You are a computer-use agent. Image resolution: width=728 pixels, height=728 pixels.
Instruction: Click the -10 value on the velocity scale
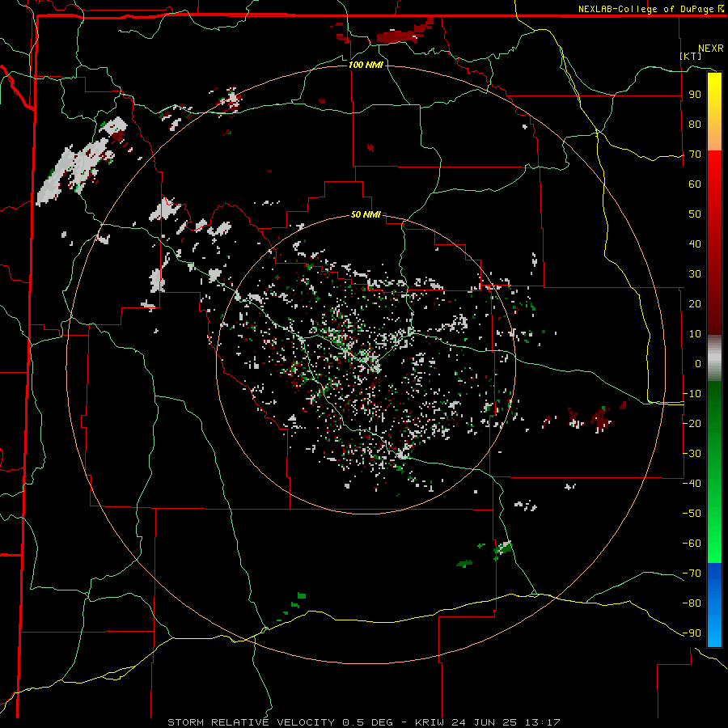pos(692,394)
